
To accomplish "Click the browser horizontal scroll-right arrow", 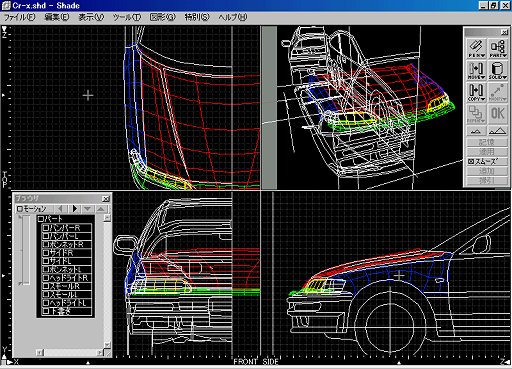I will [x=100, y=352].
